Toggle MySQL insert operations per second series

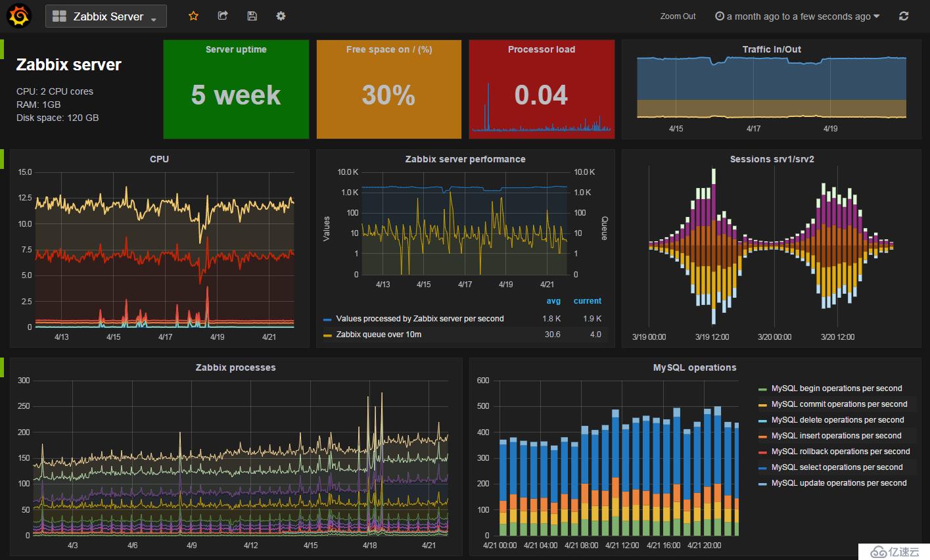(836, 436)
